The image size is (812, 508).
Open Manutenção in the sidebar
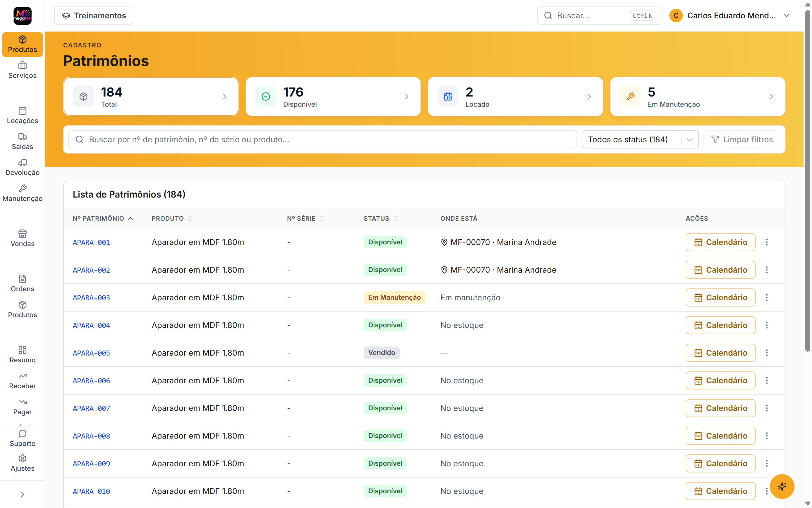pyautogui.click(x=23, y=193)
